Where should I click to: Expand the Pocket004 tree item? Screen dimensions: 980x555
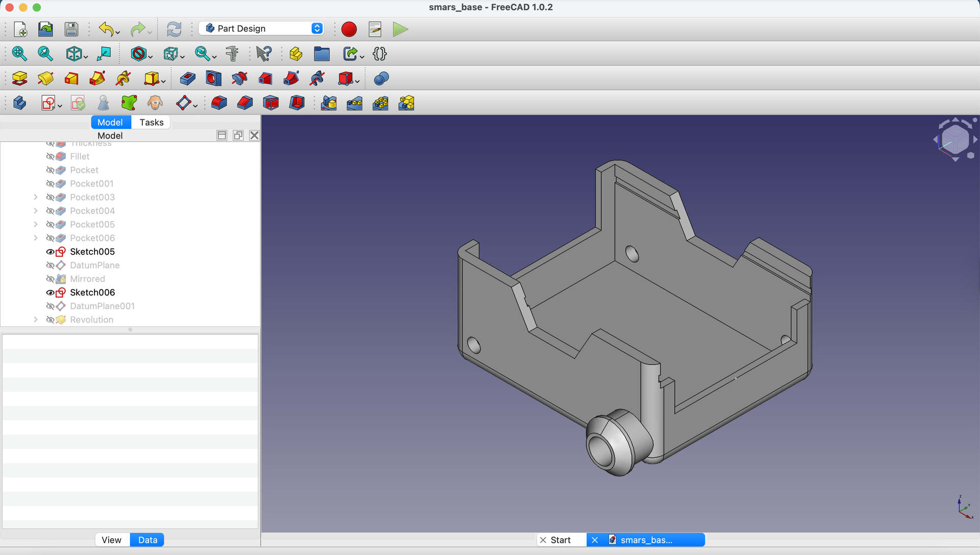[35, 211]
